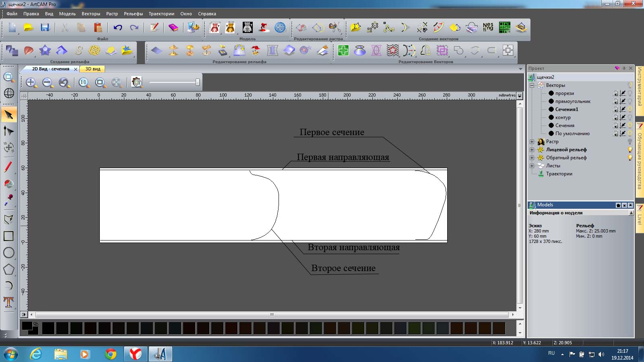
Task: Toggle the snapping icon of the контур layer
Action: pyautogui.click(x=623, y=117)
